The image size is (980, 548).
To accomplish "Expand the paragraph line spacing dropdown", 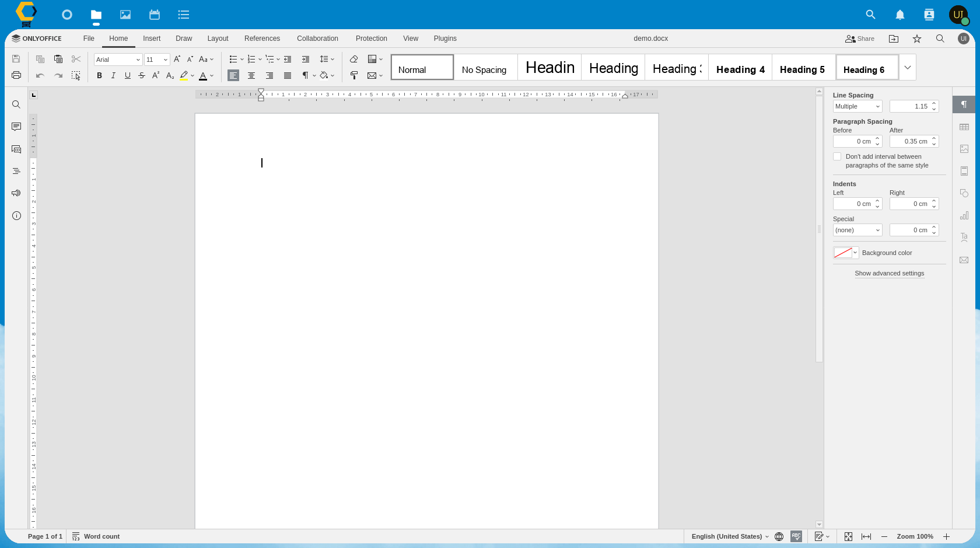I will (x=327, y=59).
